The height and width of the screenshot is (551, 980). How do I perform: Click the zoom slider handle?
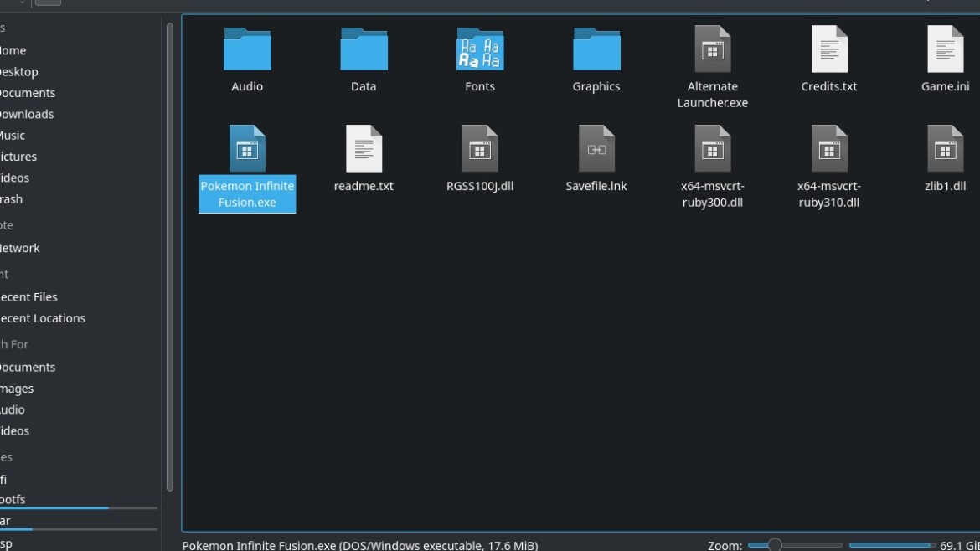coord(775,545)
